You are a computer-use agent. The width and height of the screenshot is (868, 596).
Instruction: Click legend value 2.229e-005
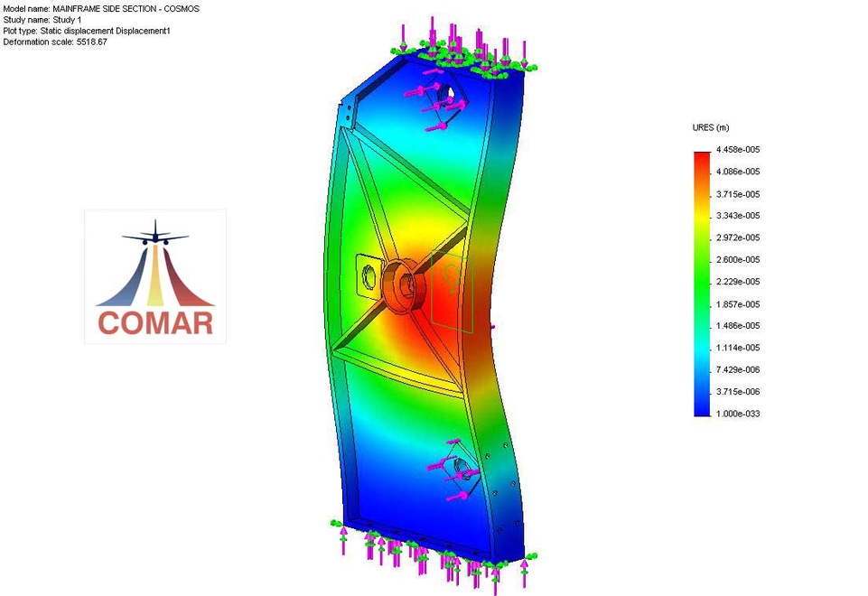coord(738,282)
